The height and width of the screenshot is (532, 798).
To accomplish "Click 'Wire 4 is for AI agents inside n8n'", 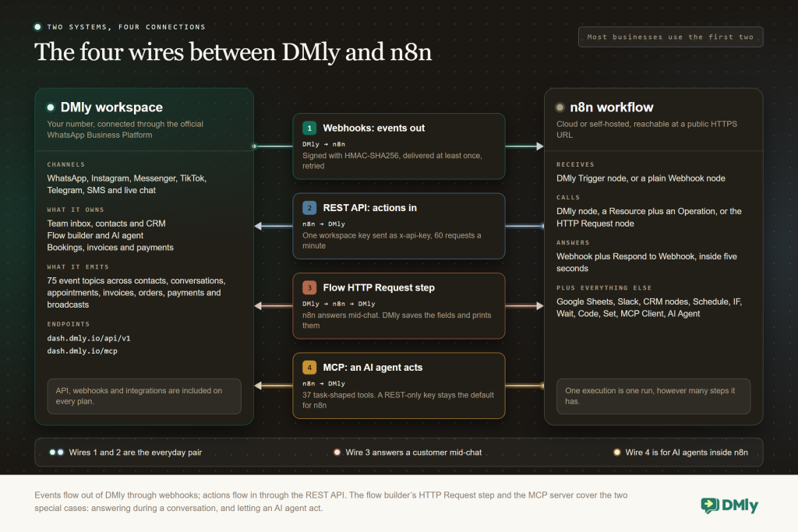I will pyautogui.click(x=687, y=452).
